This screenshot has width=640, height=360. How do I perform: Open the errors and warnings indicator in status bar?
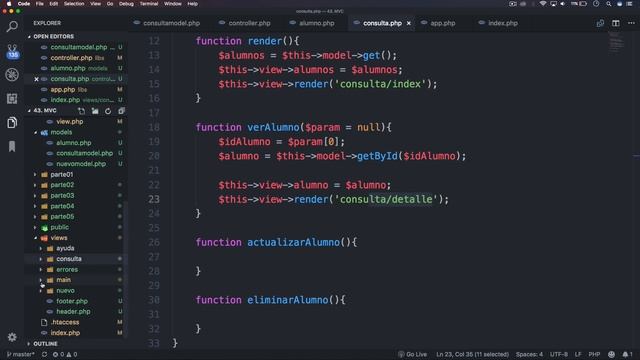[64, 354]
